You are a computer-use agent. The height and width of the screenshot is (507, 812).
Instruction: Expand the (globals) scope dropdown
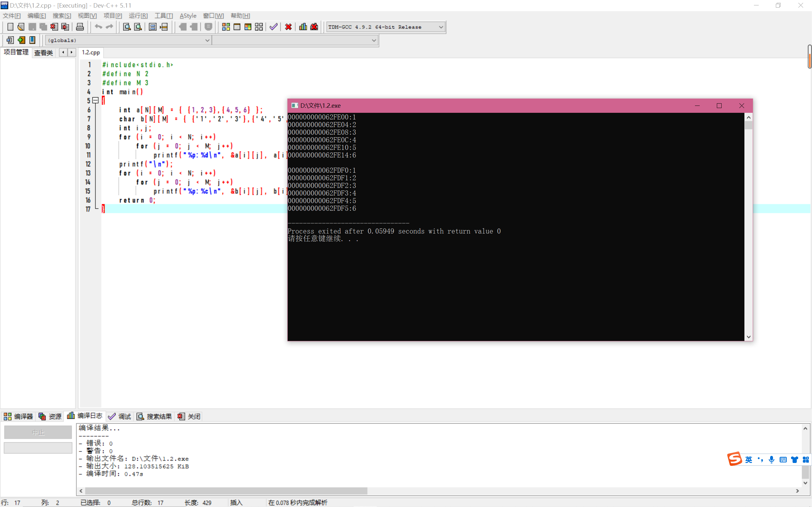pyautogui.click(x=207, y=40)
